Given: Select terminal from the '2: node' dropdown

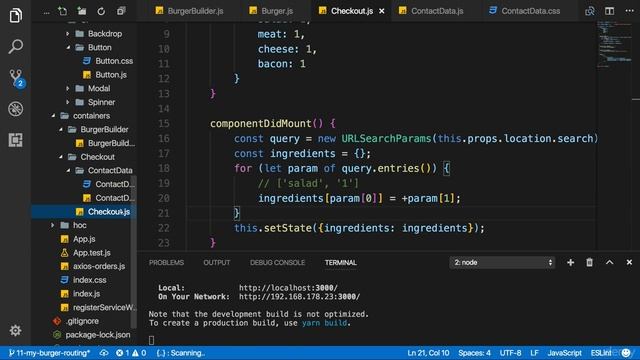Looking at the screenshot, I should [502, 262].
